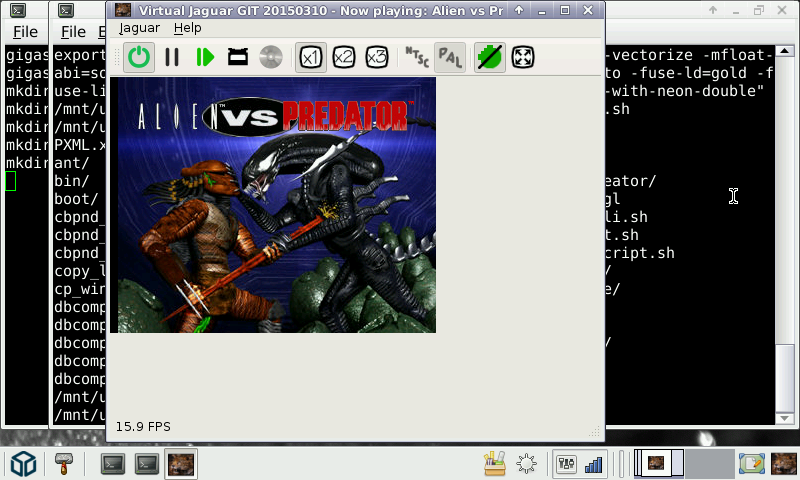
Task: Open File menu in the second terminal
Action: click(x=73, y=32)
